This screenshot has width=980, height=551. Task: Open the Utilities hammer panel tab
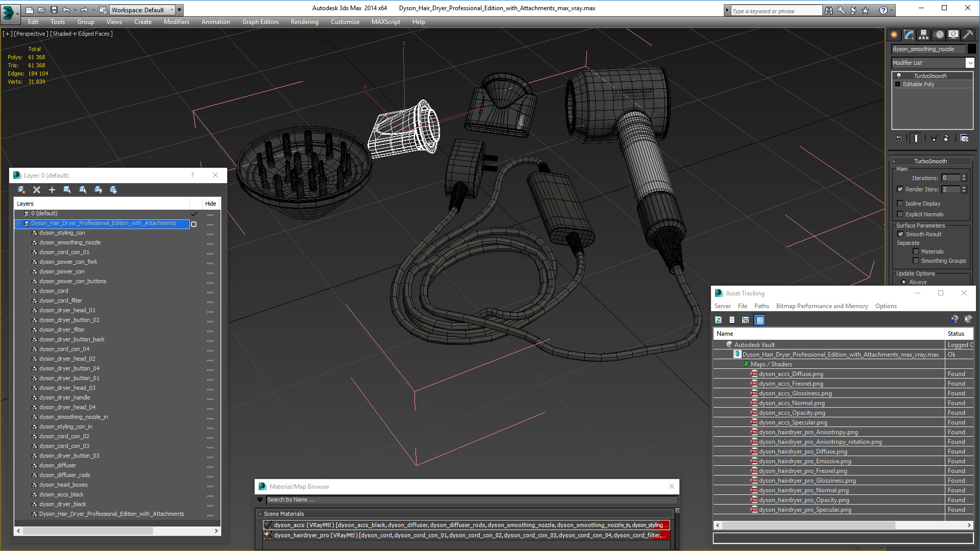tap(968, 35)
